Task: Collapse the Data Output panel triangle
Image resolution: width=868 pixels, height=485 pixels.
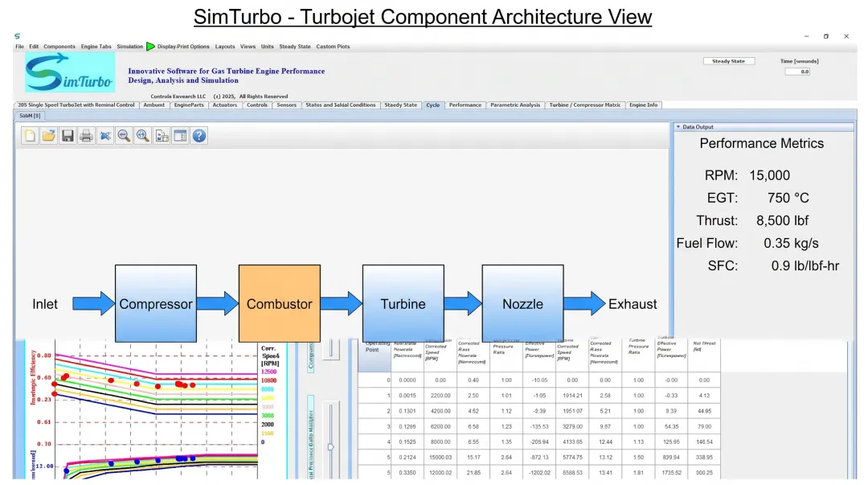Action: pyautogui.click(x=678, y=127)
